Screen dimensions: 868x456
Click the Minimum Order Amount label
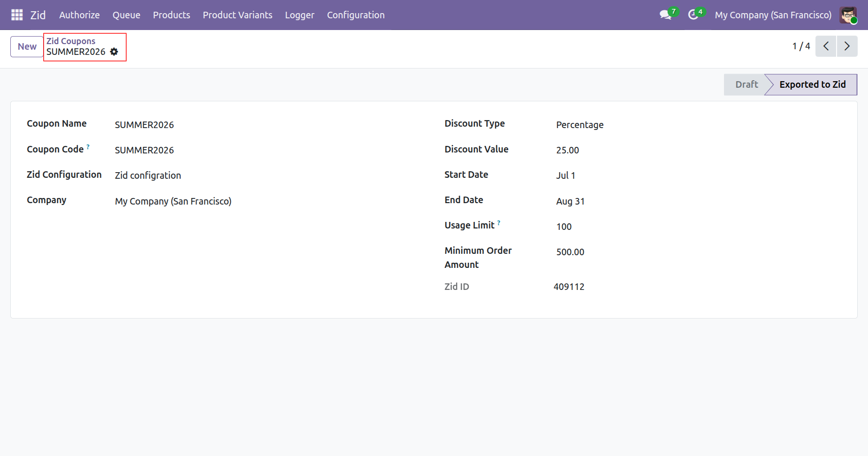point(478,258)
